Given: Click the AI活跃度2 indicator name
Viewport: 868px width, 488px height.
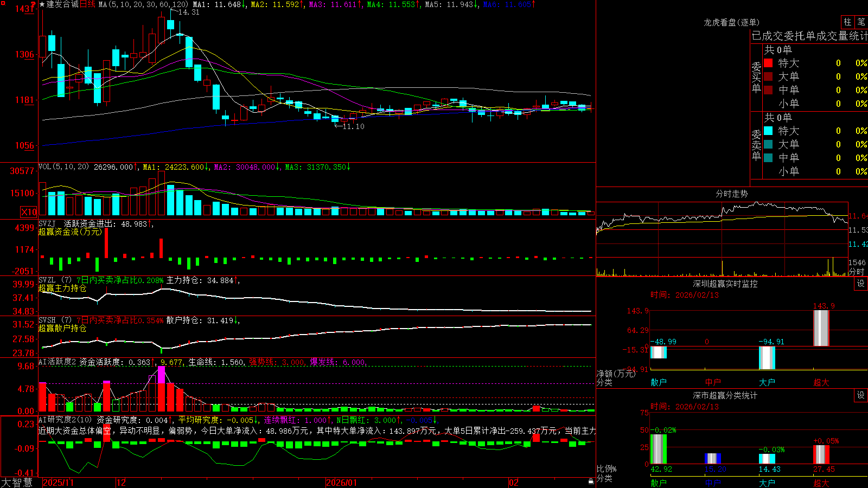Looking at the screenshot, I should pos(58,362).
